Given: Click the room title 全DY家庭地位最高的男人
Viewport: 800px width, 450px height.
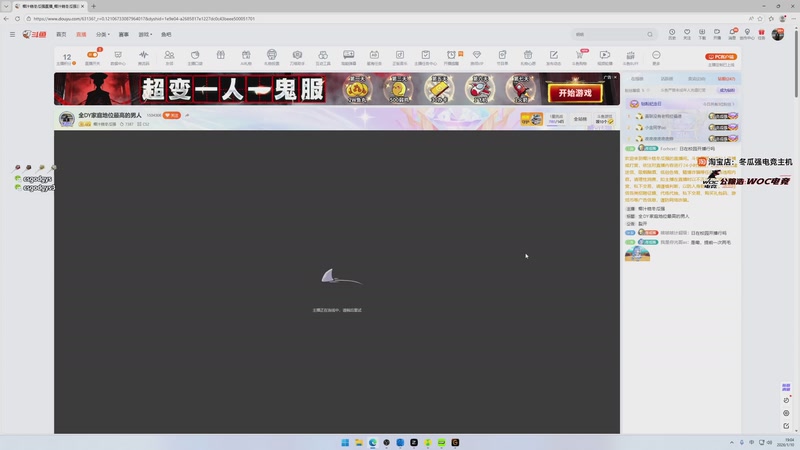Looking at the screenshot, I should 110,115.
